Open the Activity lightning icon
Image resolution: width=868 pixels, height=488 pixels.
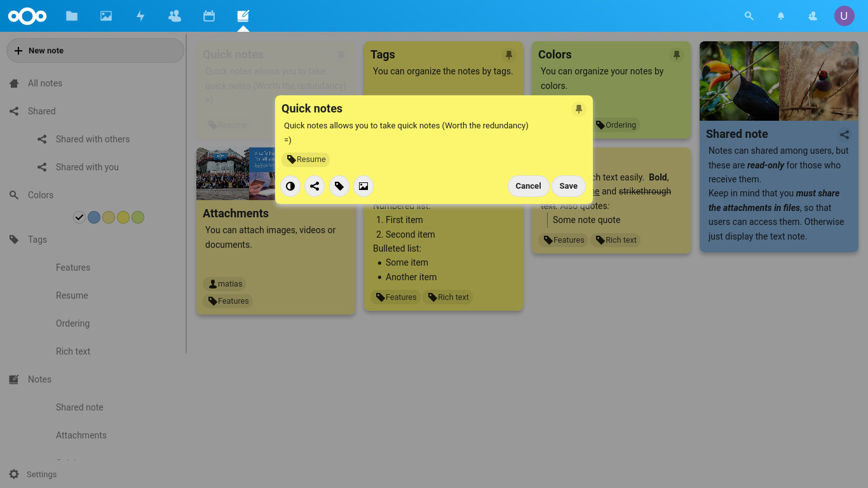140,16
